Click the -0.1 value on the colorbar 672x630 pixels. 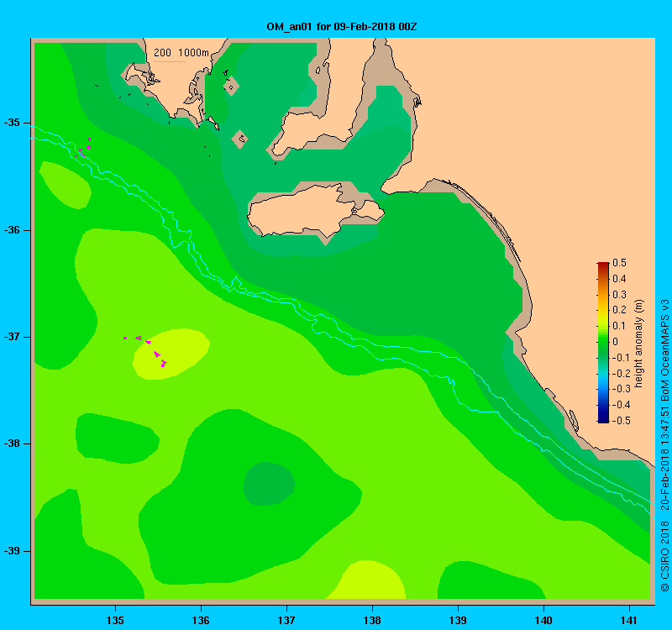621,358
